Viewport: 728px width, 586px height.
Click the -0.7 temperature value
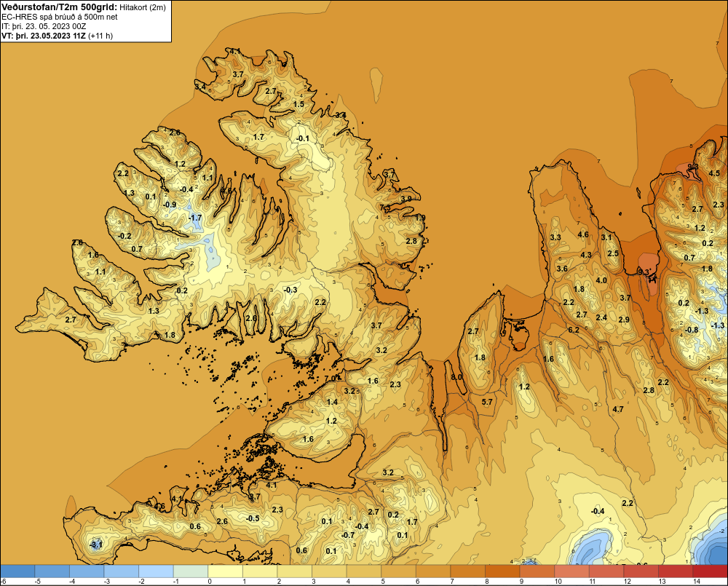point(348,535)
